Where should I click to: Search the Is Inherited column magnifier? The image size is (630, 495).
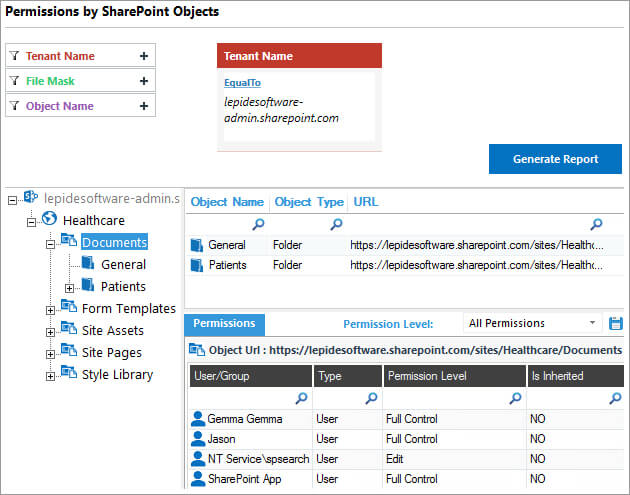point(615,398)
